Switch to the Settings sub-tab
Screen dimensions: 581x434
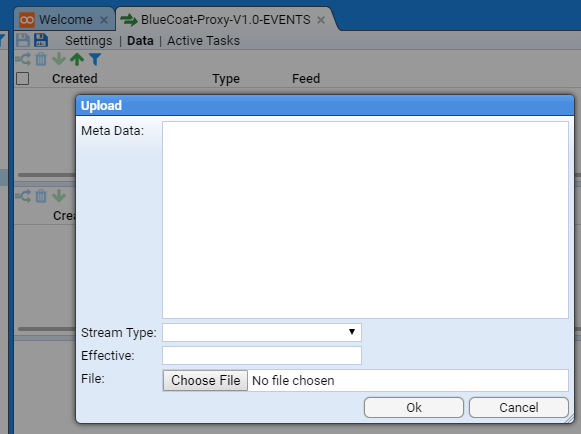coord(89,40)
